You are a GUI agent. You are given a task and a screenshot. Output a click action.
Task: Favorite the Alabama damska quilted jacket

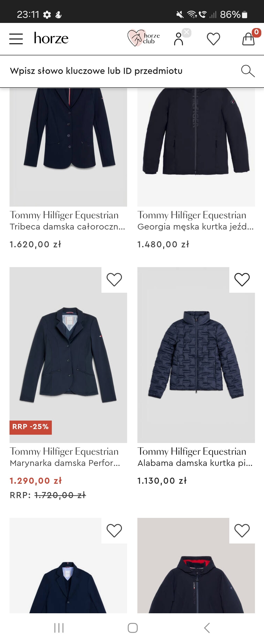pyautogui.click(x=242, y=280)
